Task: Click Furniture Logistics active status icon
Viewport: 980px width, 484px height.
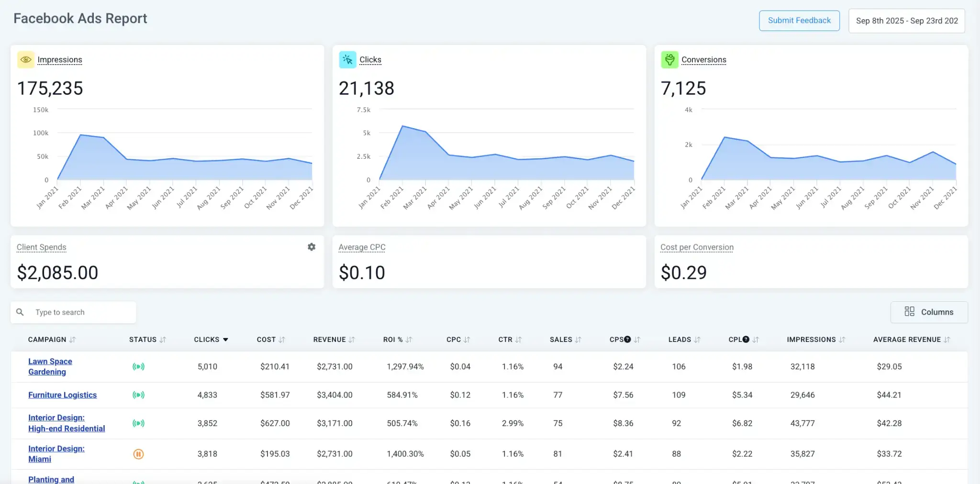Action: click(138, 395)
